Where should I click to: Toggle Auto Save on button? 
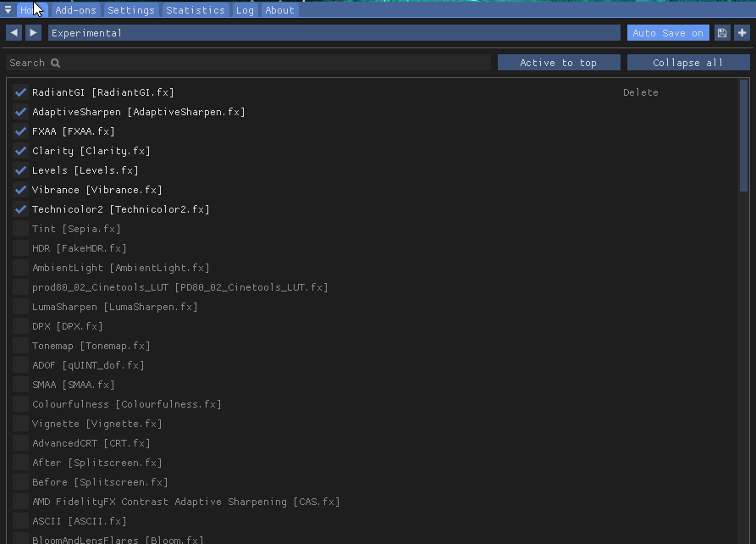[668, 33]
